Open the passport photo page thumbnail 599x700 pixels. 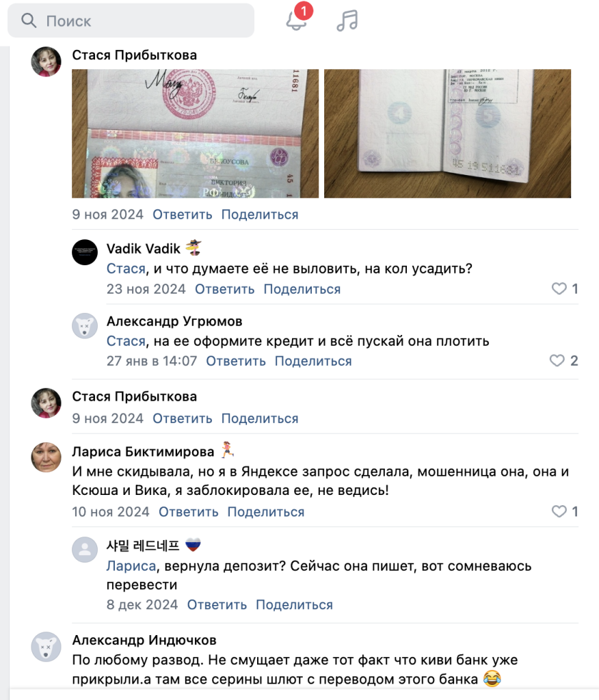point(195,133)
